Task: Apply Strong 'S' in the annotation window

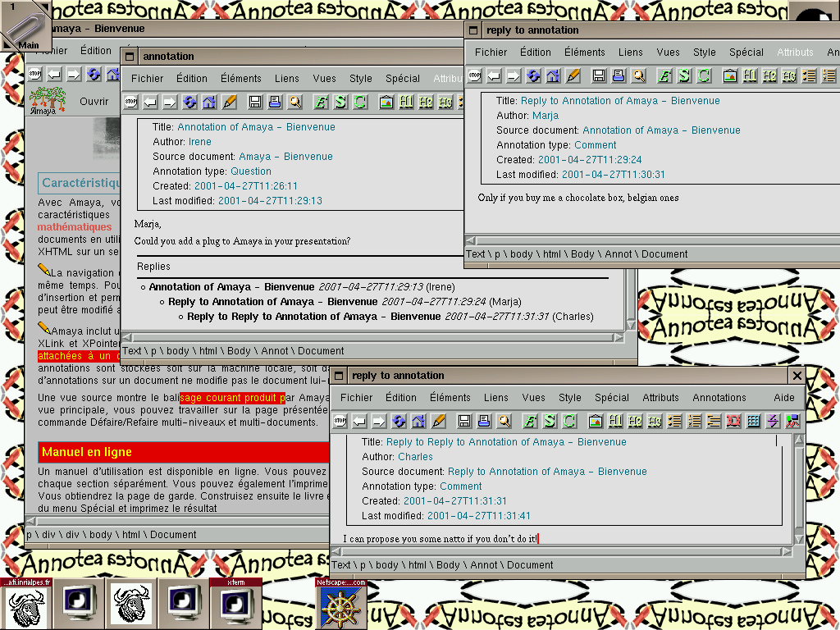Action: 340,103
